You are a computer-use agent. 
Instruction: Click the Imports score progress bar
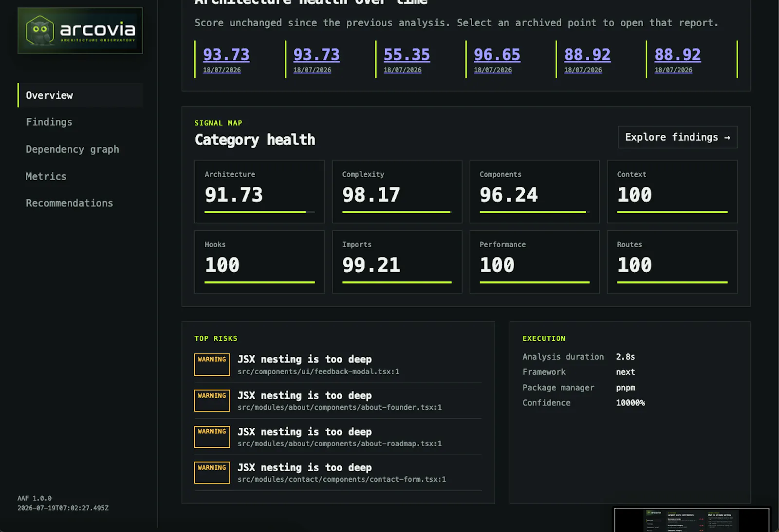click(397, 282)
